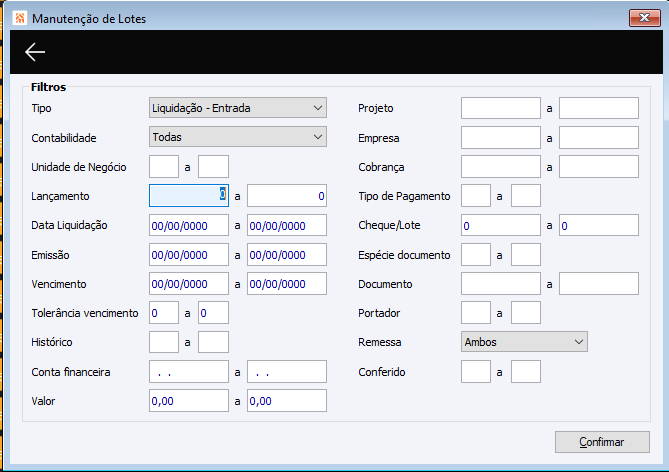Image resolution: width=669 pixels, height=472 pixels.
Task: Click the Cheque/Lote end field
Action: coord(599,225)
